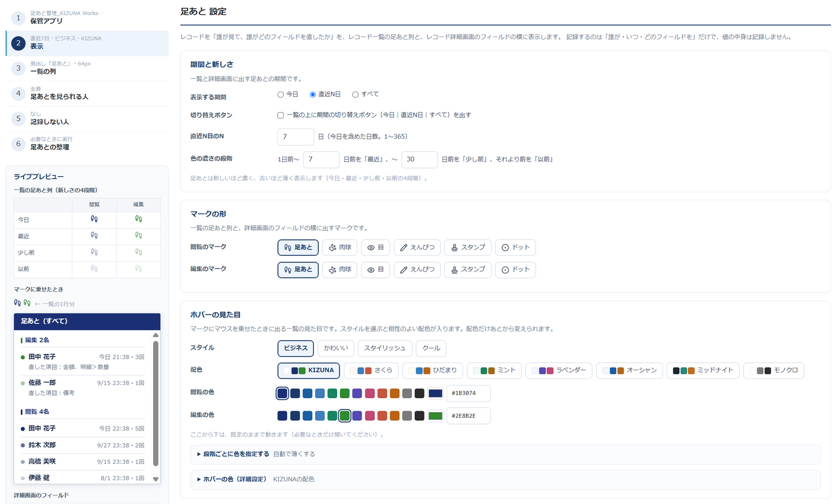Click the 鈴木 次郎 entry in the preview
Image resolution: width=837 pixels, height=504 pixels.
coord(83,445)
